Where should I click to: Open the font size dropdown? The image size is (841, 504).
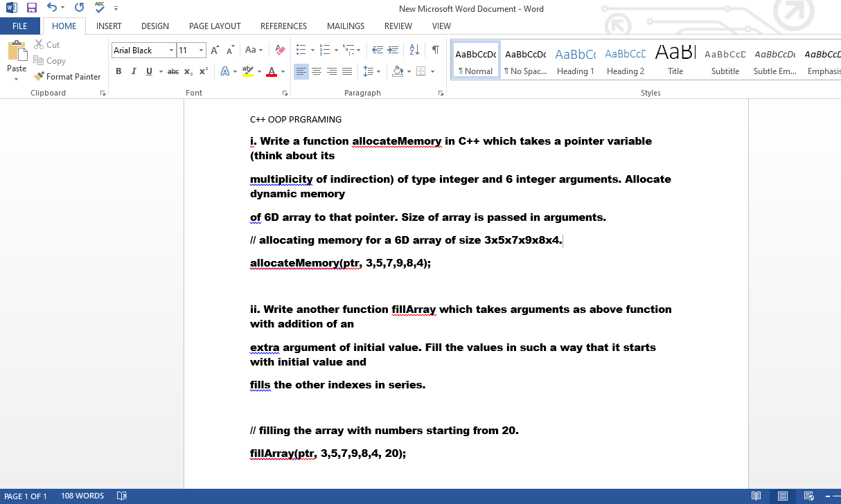coord(201,50)
